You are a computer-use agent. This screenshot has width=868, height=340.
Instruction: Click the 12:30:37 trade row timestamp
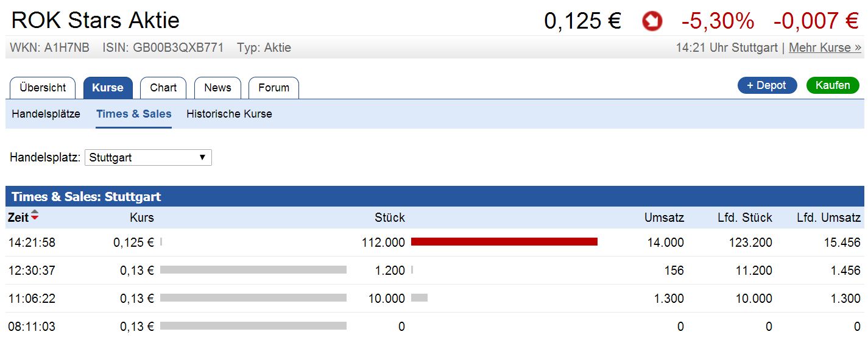click(32, 271)
